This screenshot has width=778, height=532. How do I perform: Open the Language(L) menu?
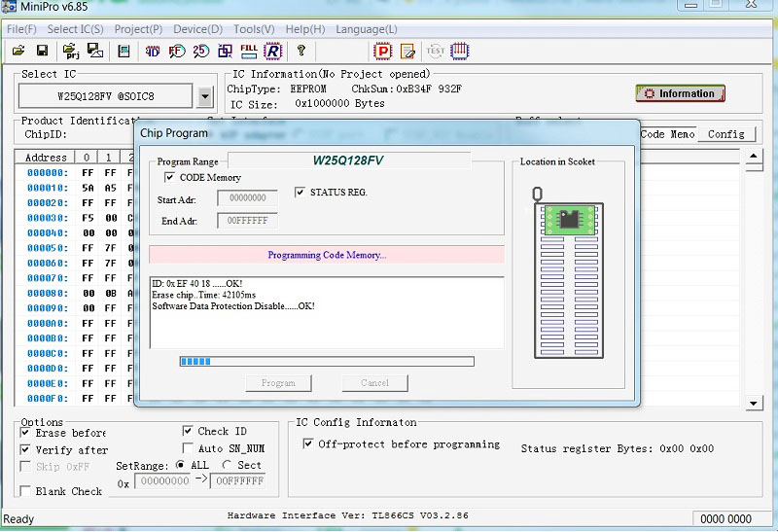tap(367, 29)
